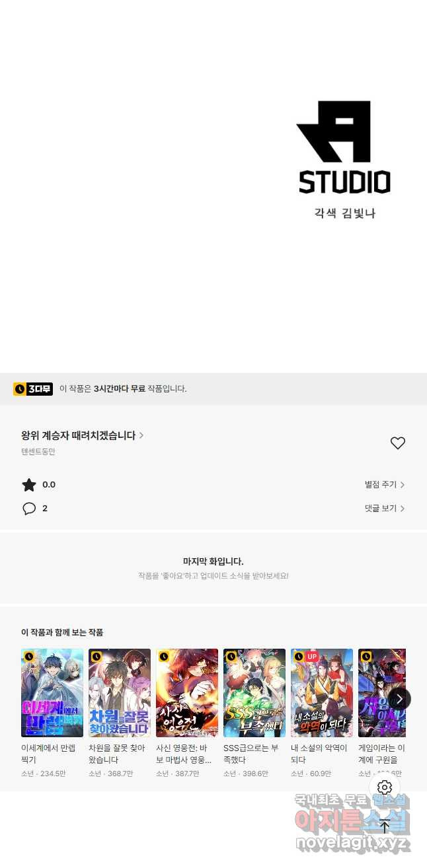Open 내 소설의 악역이 되다 thumbnail
Image resolution: width=427 pixels, height=868 pixels.
pos(322,693)
